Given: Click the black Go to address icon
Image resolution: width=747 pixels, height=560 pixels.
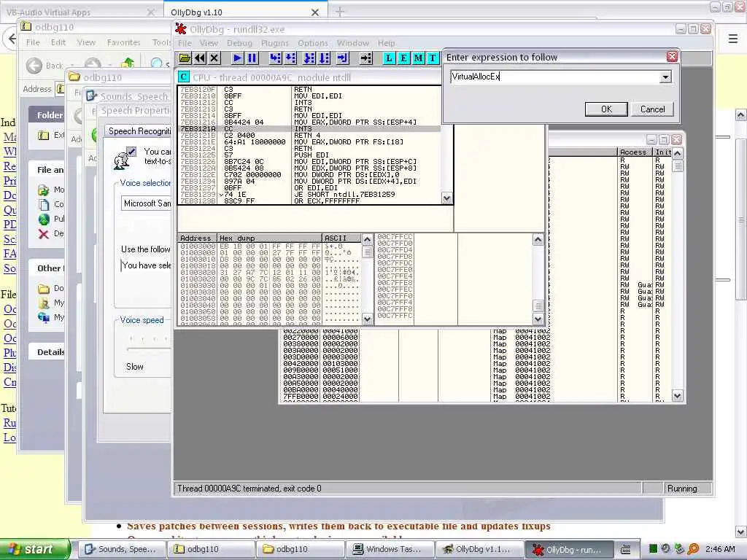Looking at the screenshot, I should 366,58.
